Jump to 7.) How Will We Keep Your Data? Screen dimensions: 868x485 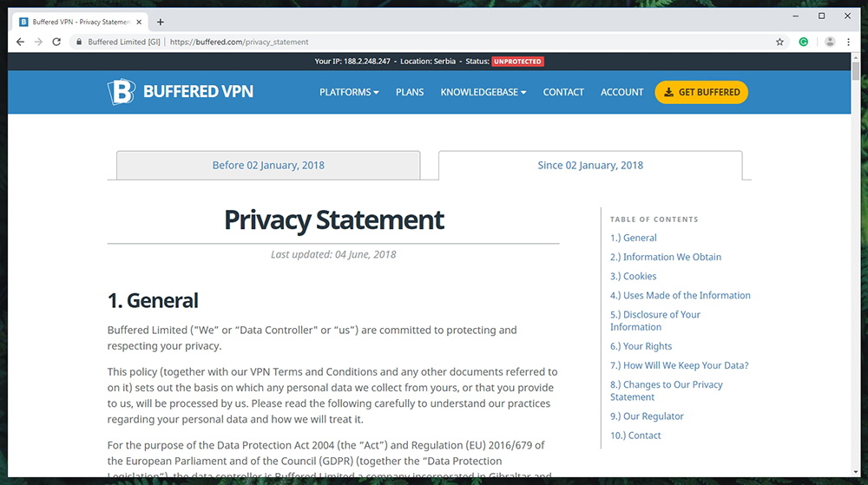tap(680, 365)
